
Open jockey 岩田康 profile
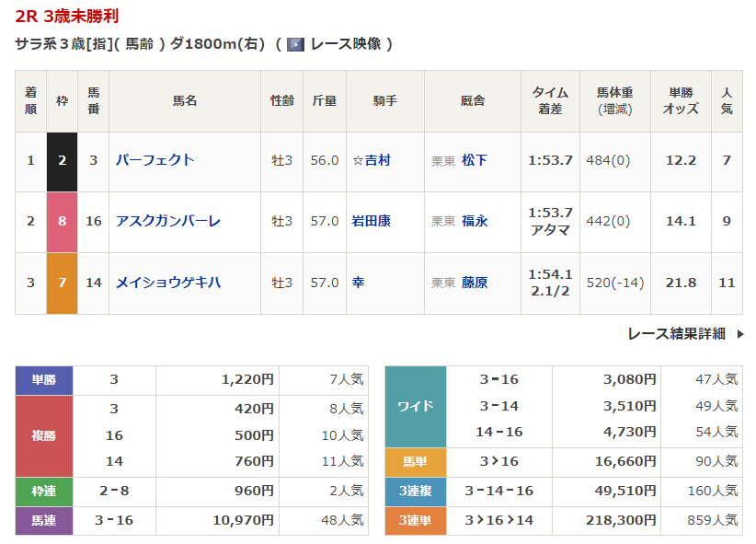372,221
